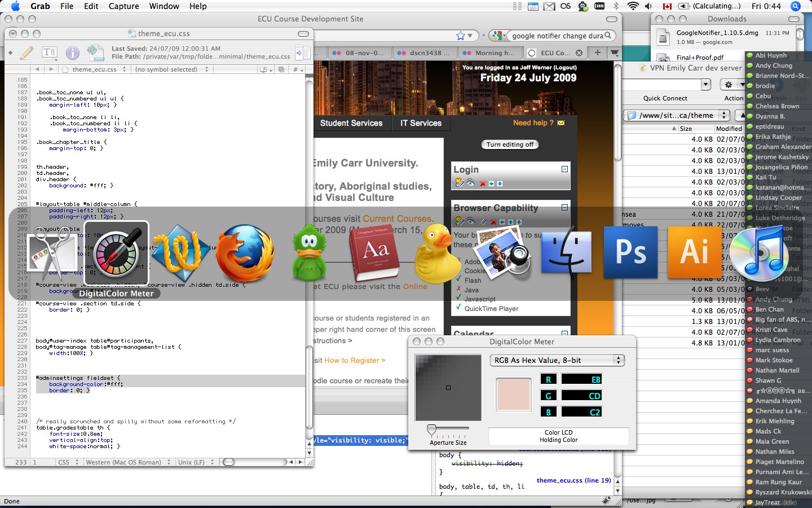Open IT Services nav tab
Image resolution: width=812 pixels, height=508 pixels.
[421, 123]
